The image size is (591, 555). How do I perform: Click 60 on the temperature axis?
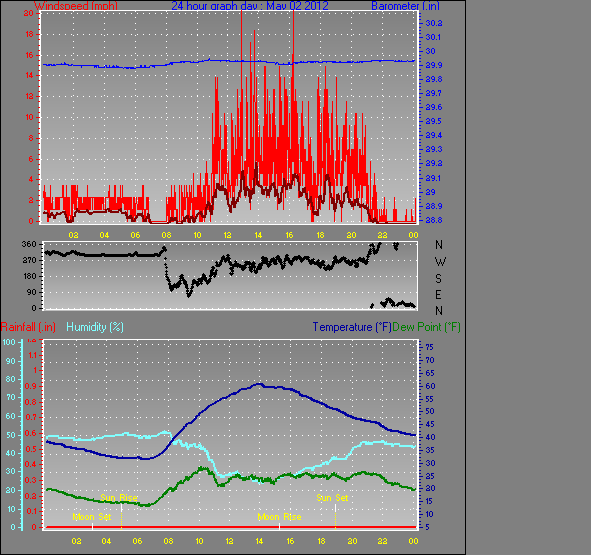pos(430,386)
